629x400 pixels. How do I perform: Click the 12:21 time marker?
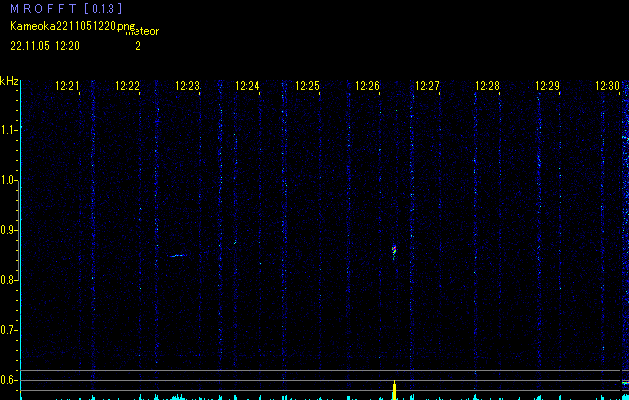[x=67, y=86]
